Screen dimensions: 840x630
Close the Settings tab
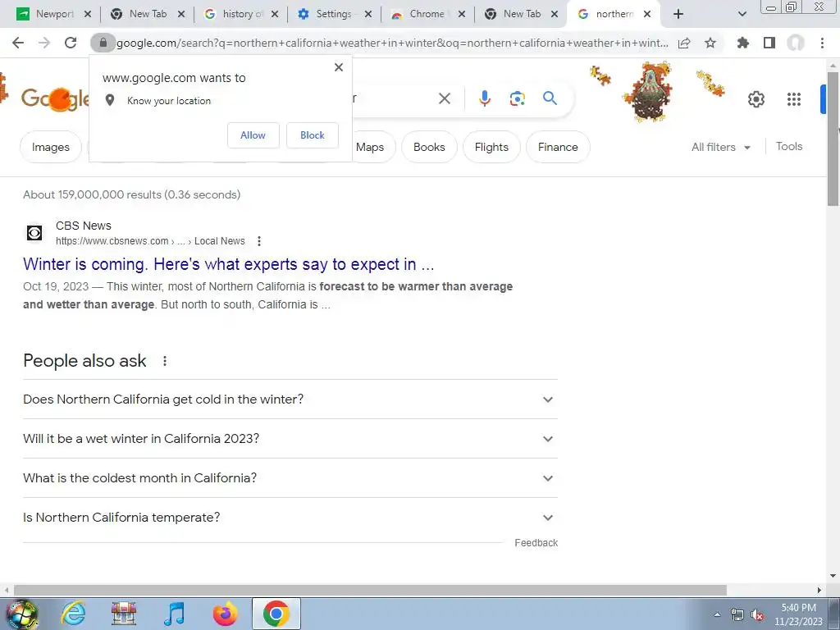pos(368,14)
